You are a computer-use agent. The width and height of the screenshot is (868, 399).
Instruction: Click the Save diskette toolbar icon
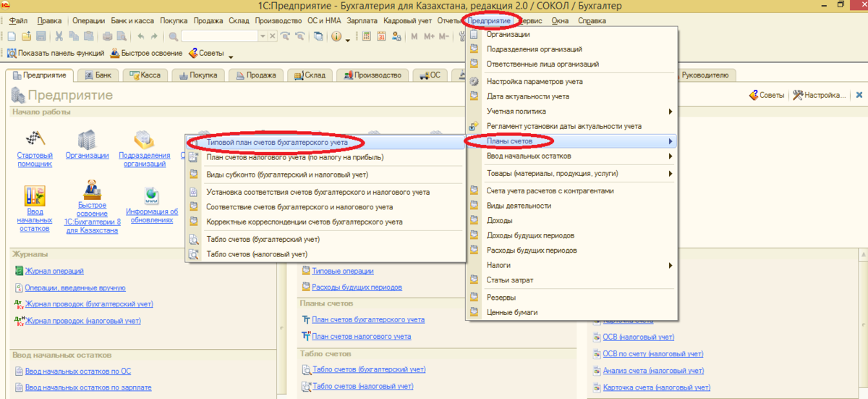pos(41,36)
